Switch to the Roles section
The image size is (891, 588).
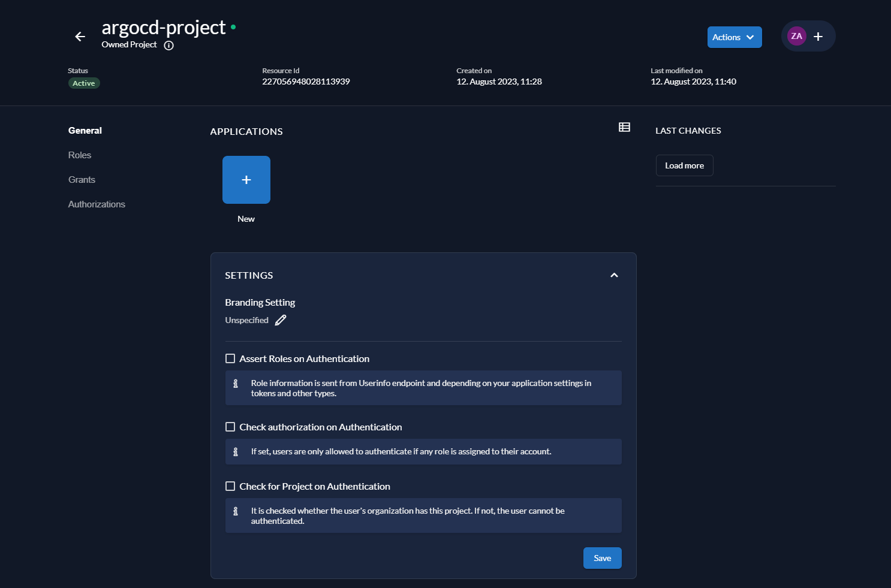(80, 155)
